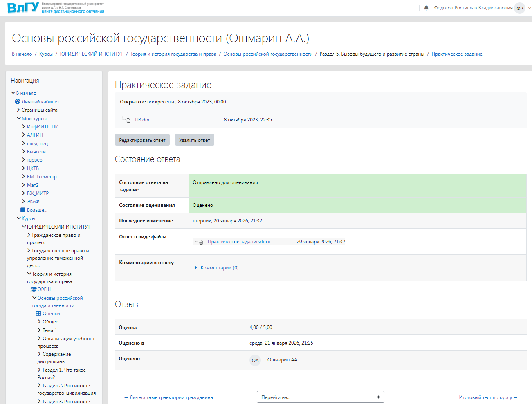The height and width of the screenshot is (404, 532).
Task: Go to Итоговый тест по курсу
Action: [x=485, y=397]
